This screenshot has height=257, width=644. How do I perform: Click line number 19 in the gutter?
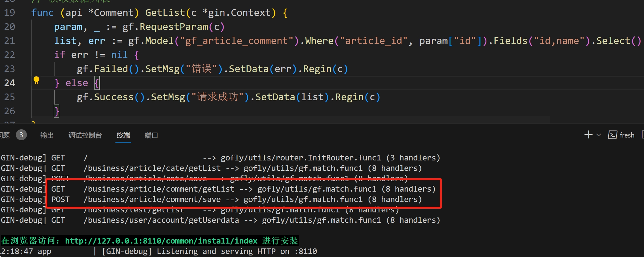[9, 13]
